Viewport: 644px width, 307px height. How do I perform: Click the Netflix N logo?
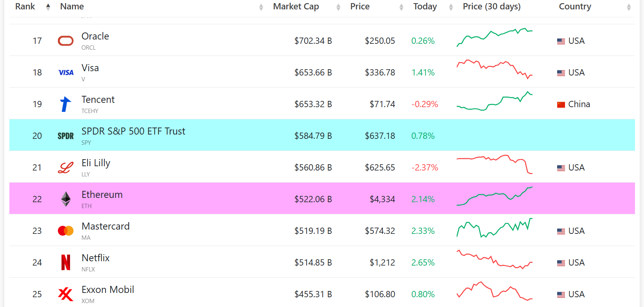pyautogui.click(x=66, y=262)
